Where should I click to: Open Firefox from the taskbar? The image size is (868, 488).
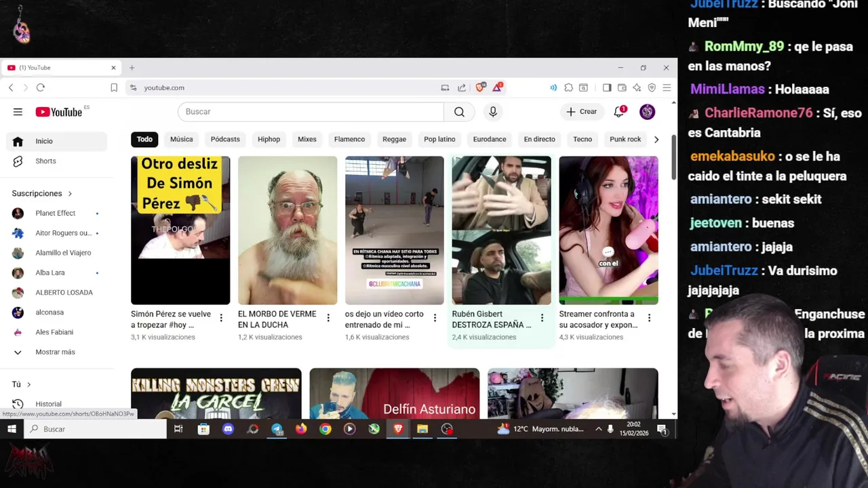[301, 429]
